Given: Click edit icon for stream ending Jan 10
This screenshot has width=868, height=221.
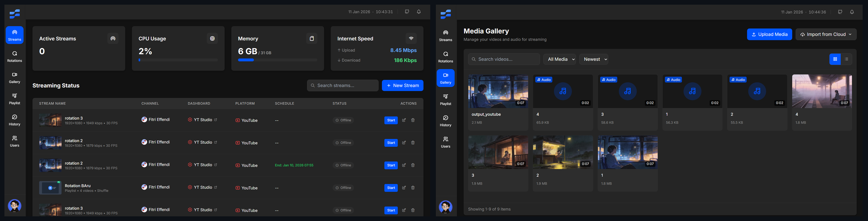Looking at the screenshot, I should [404, 165].
